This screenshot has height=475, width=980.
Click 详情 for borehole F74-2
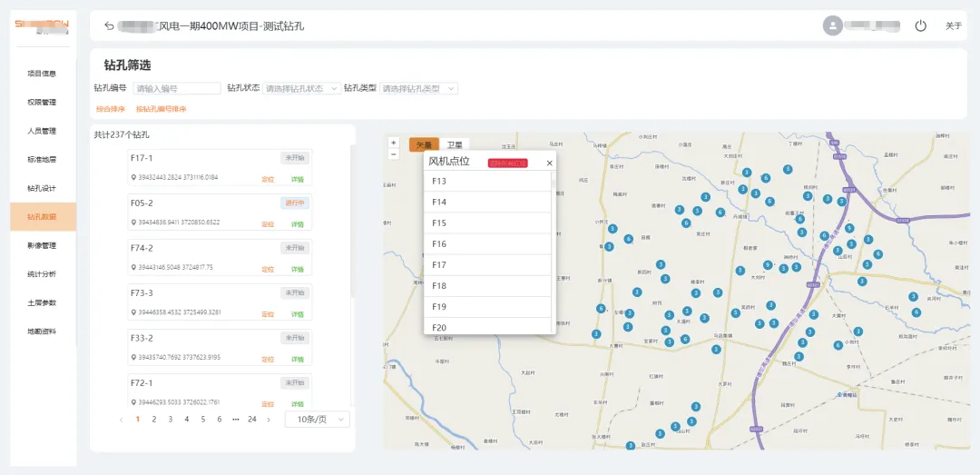tap(298, 269)
